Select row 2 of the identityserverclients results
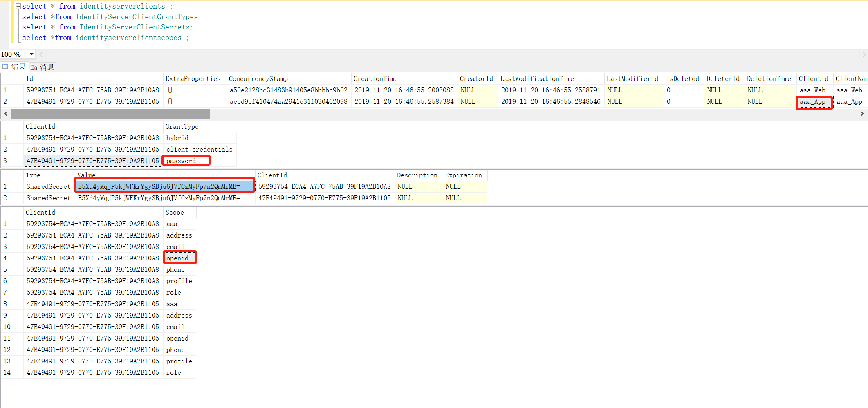 [x=5, y=101]
